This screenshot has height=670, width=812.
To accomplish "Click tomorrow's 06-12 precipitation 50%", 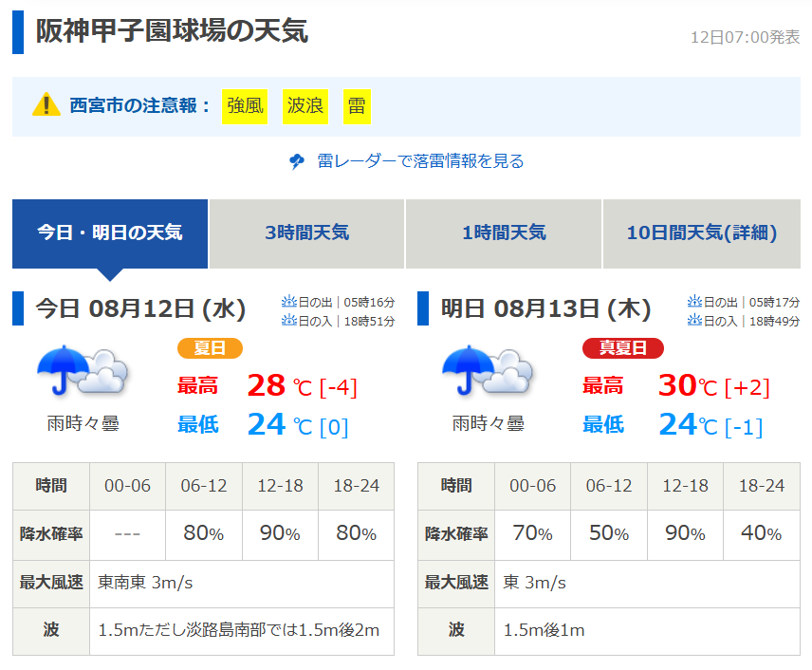I will [609, 533].
